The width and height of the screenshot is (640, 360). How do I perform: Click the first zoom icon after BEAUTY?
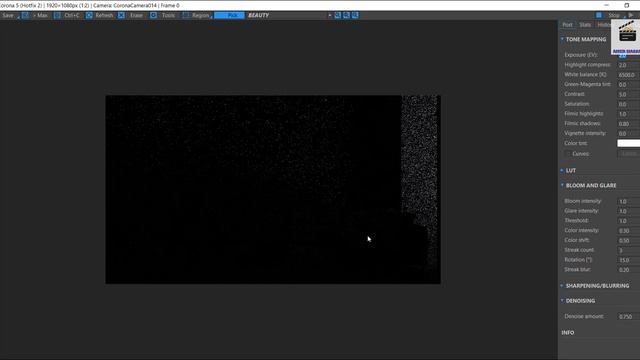(338, 16)
